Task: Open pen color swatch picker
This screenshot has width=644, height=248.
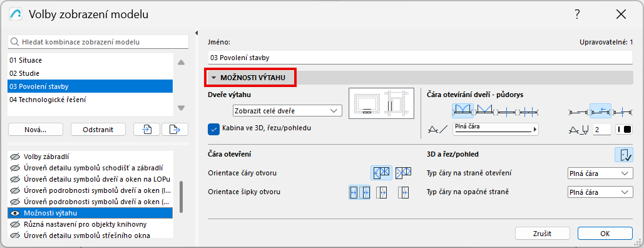Action: (624, 130)
